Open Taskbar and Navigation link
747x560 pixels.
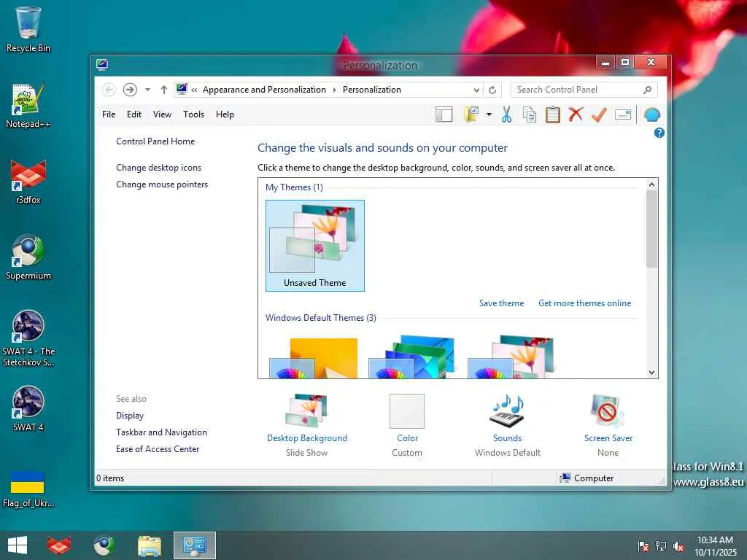point(161,432)
